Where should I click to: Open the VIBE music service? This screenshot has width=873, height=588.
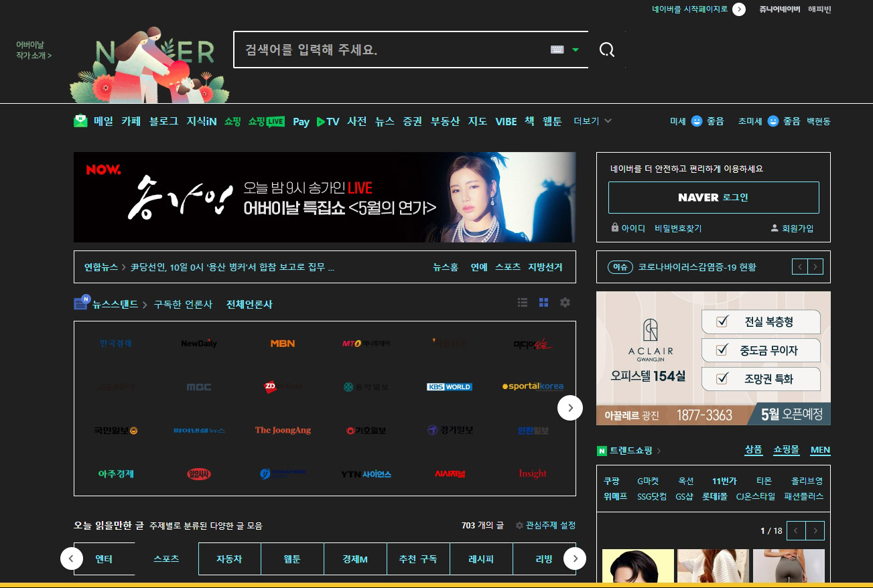[506, 121]
